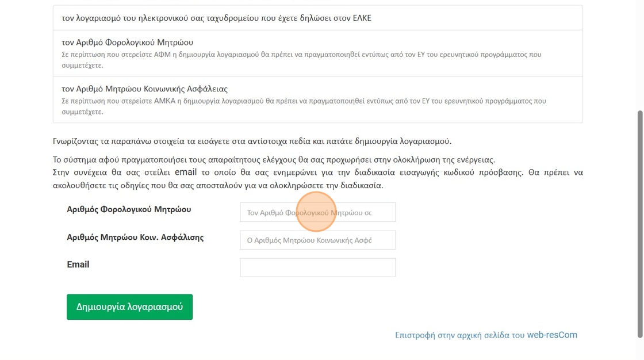644x360 pixels.
Task: Focus the Αριθμός Φορολογικού Μητρώου input field
Action: 317,212
